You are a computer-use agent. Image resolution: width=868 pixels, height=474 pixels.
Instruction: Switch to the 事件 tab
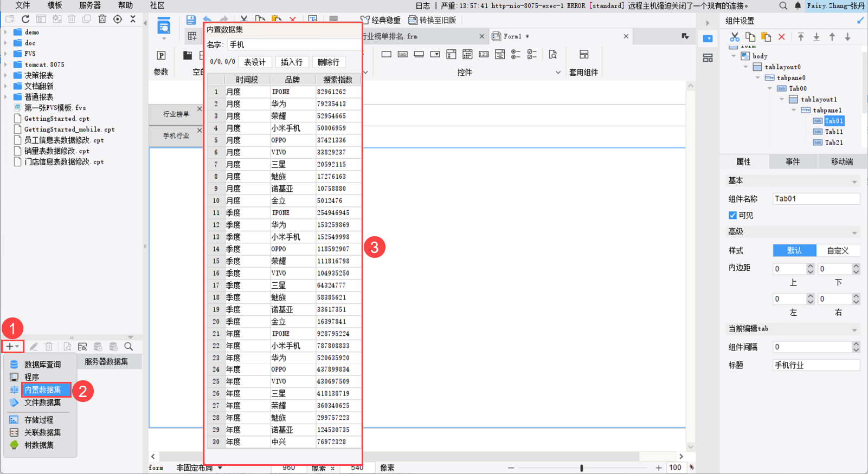click(x=793, y=161)
